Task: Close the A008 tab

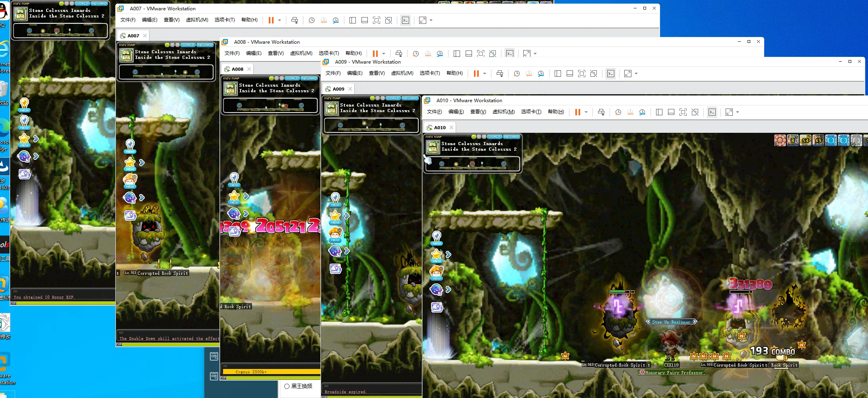Action: (249, 69)
